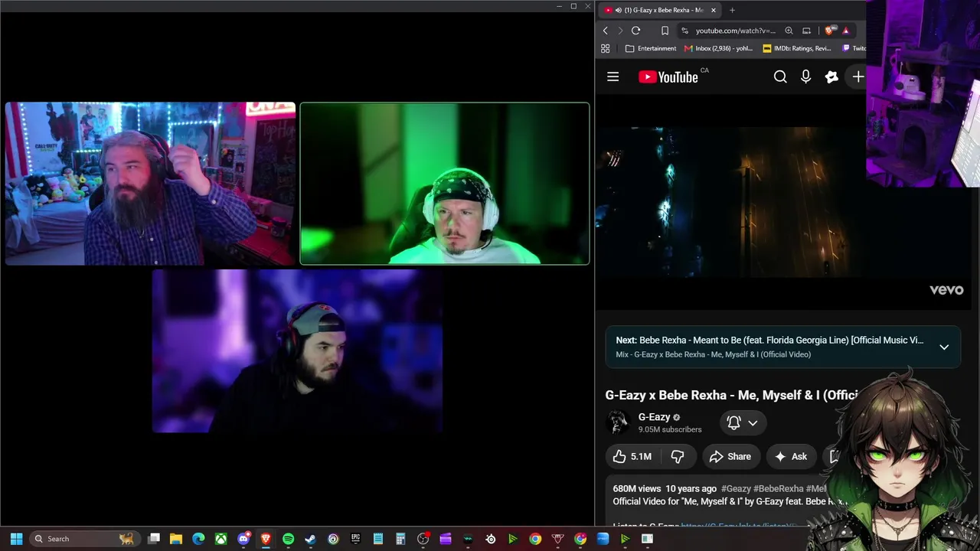Share the G-Eazy video
This screenshot has width=980, height=551.
click(730, 457)
